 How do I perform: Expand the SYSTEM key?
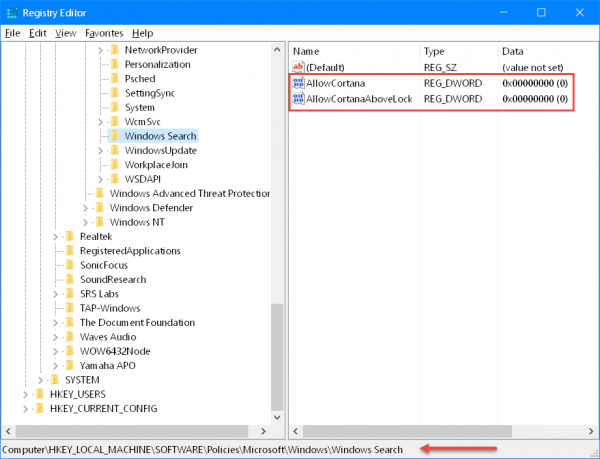click(41, 380)
